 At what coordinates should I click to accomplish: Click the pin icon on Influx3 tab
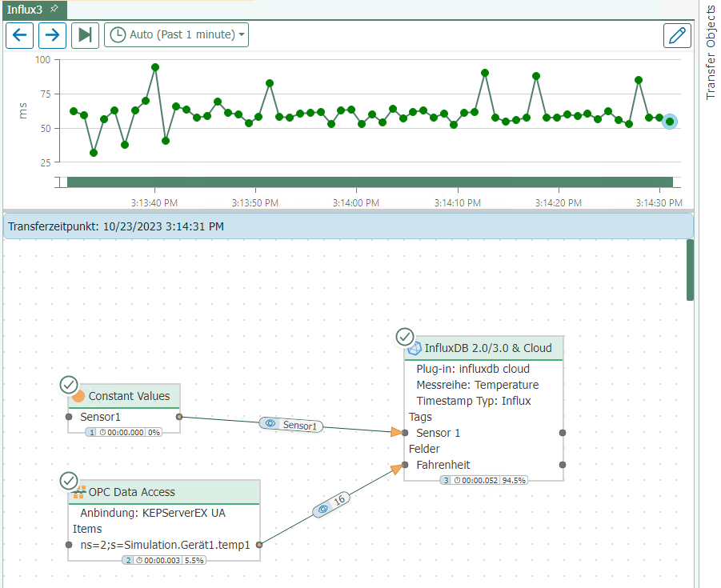coord(54,9)
